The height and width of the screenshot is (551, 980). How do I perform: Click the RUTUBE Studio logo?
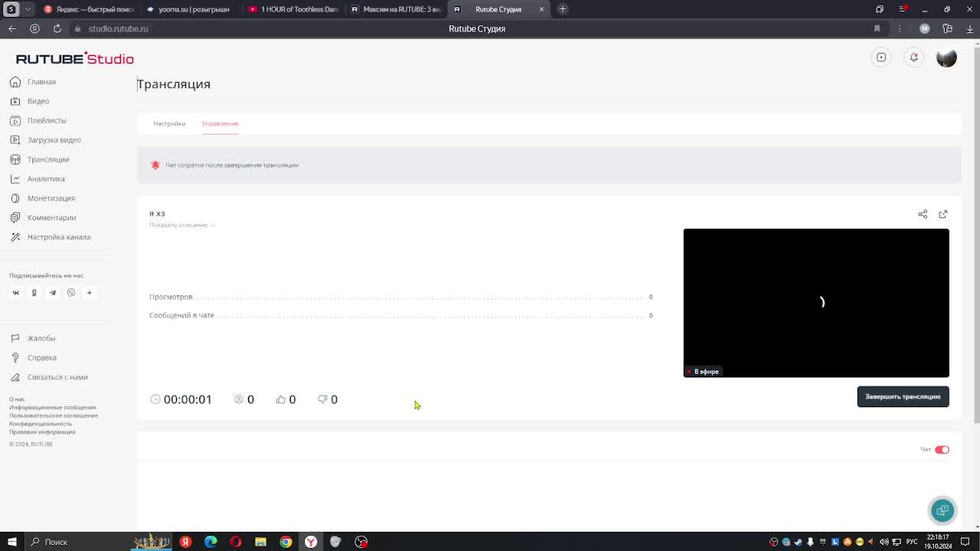coord(74,59)
